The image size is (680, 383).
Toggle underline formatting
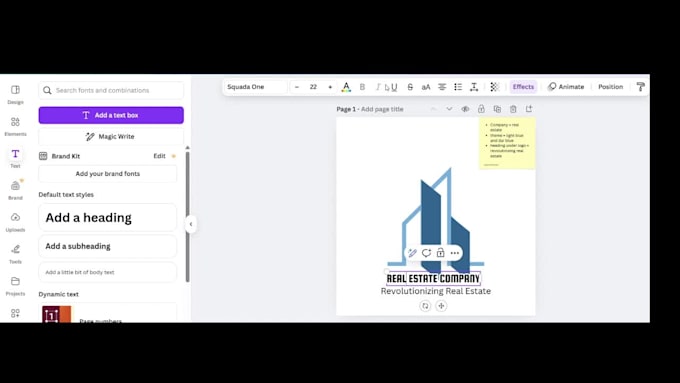click(x=394, y=87)
